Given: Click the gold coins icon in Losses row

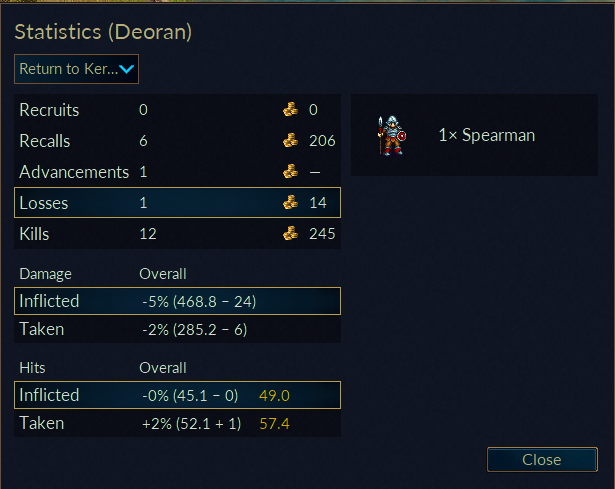Looking at the screenshot, I should pyautogui.click(x=290, y=202).
